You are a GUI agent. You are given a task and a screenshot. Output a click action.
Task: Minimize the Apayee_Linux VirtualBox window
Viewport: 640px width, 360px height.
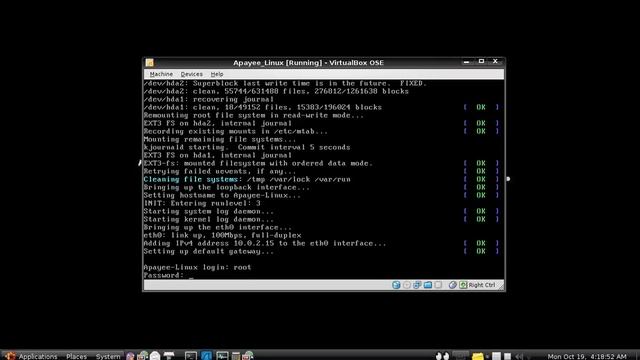point(467,62)
